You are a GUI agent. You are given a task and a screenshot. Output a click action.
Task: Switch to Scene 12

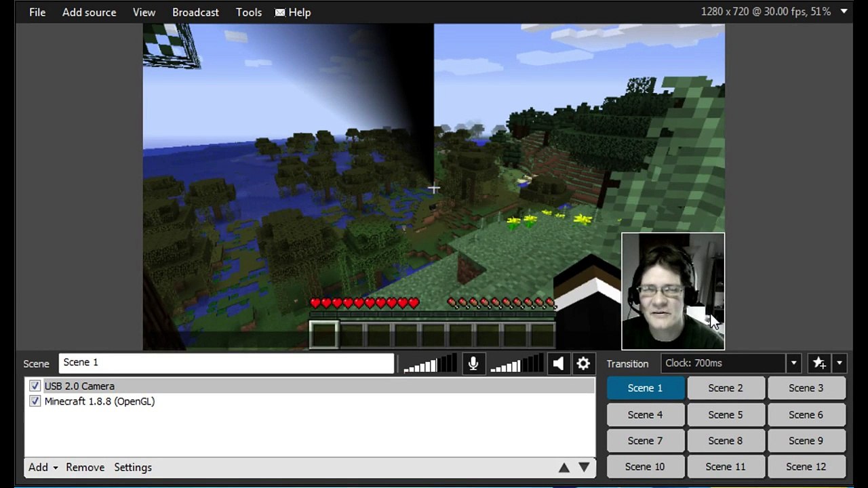[806, 466]
